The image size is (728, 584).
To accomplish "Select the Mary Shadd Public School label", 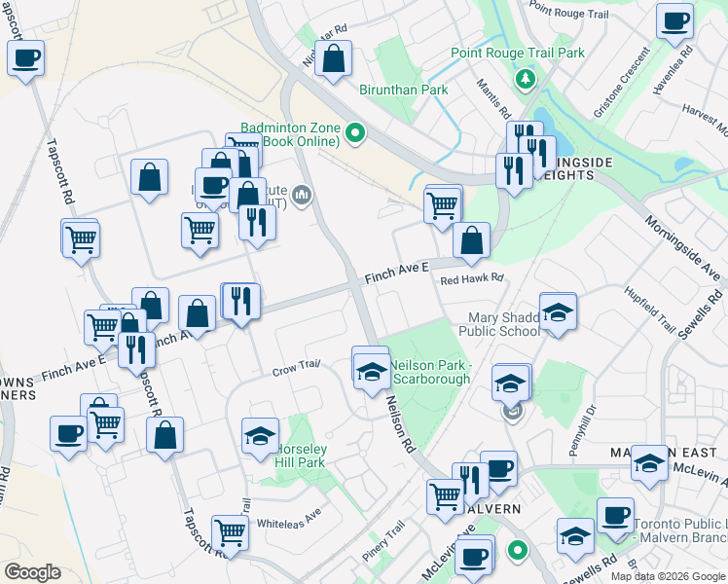I will [x=499, y=324].
